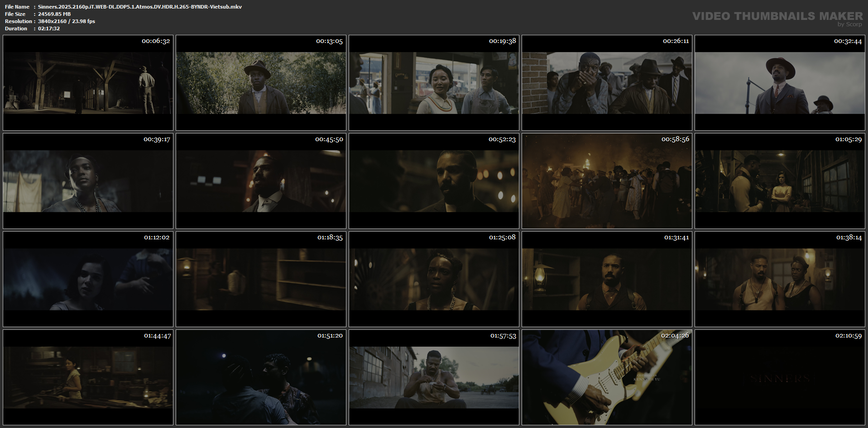Pick the SINNERS title thumbnail at 02:10:59
The height and width of the screenshot is (428, 868).
click(x=780, y=377)
